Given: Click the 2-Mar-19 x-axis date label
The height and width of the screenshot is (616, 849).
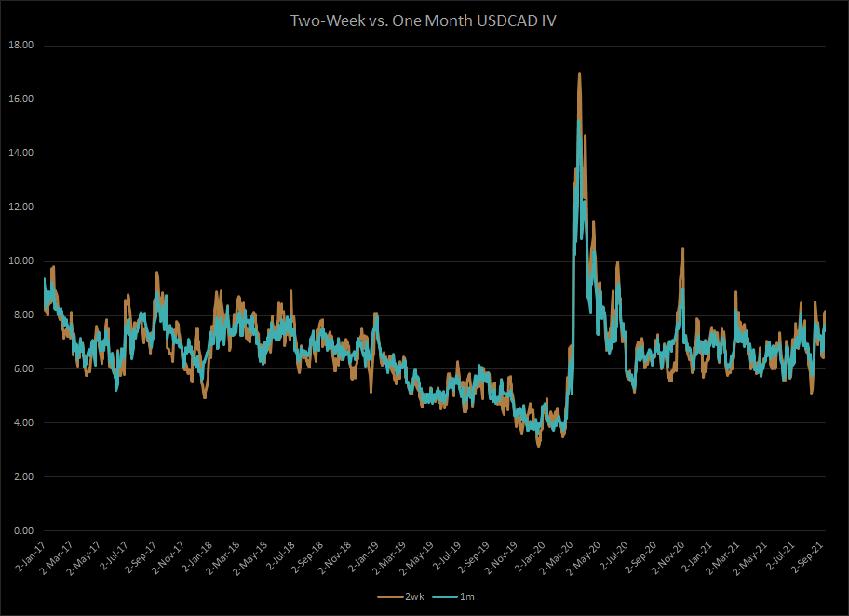Looking at the screenshot, I should (389, 557).
